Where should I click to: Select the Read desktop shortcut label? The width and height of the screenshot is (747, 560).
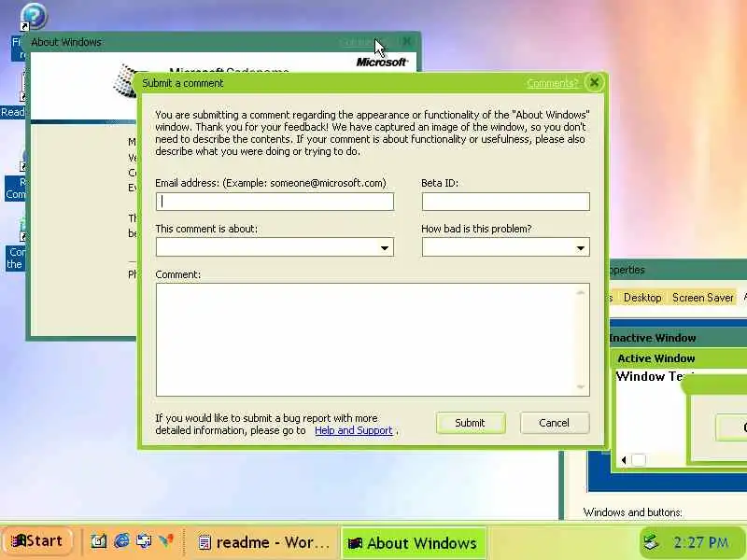coord(13,112)
